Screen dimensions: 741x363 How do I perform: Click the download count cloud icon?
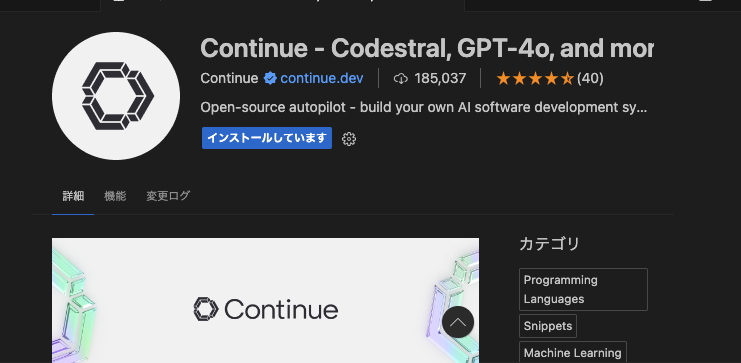tap(400, 78)
